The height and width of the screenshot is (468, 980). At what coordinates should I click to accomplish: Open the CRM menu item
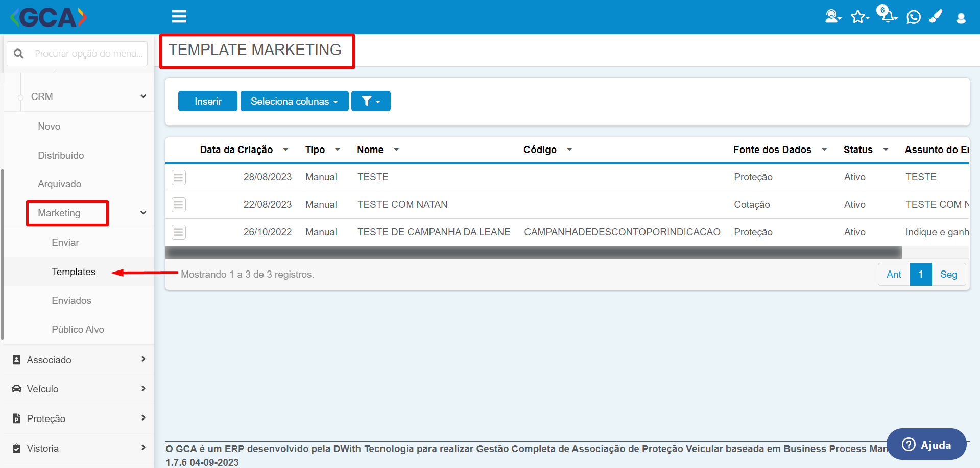click(x=42, y=96)
